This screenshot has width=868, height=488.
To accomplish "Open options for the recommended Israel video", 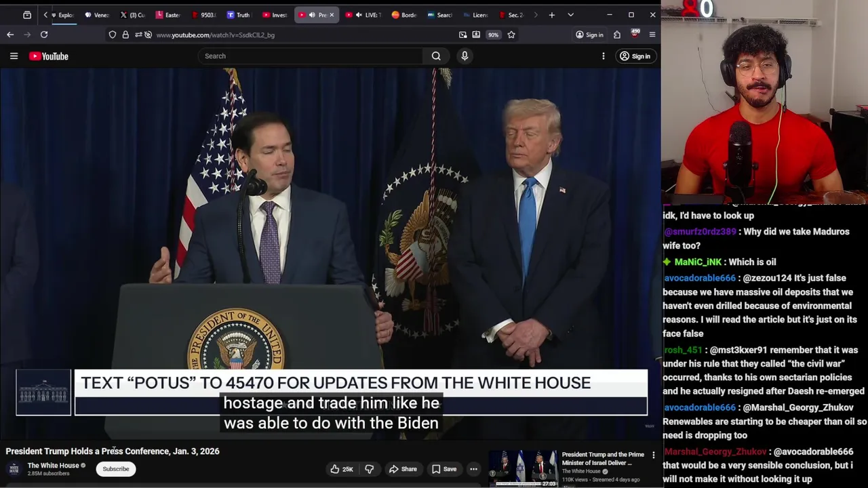I will [x=654, y=455].
